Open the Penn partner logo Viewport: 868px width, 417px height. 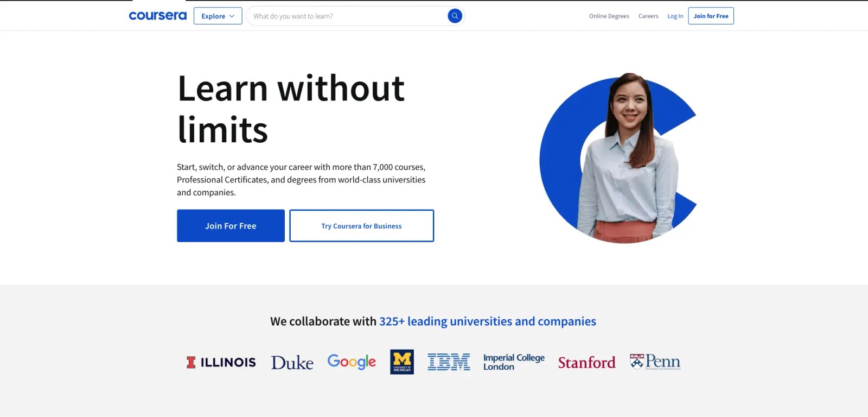(x=655, y=362)
